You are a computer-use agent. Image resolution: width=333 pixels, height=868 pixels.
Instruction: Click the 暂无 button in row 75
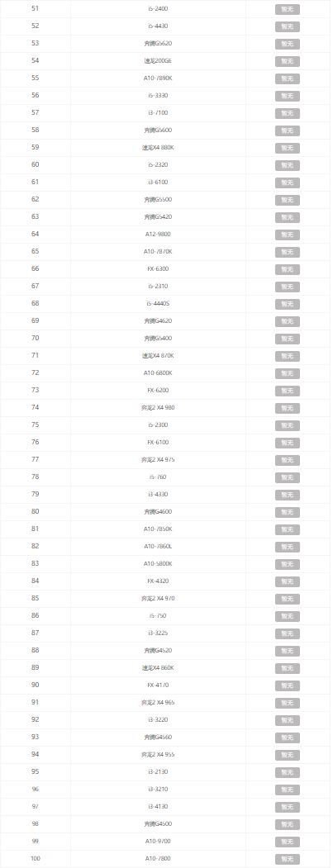tap(287, 425)
